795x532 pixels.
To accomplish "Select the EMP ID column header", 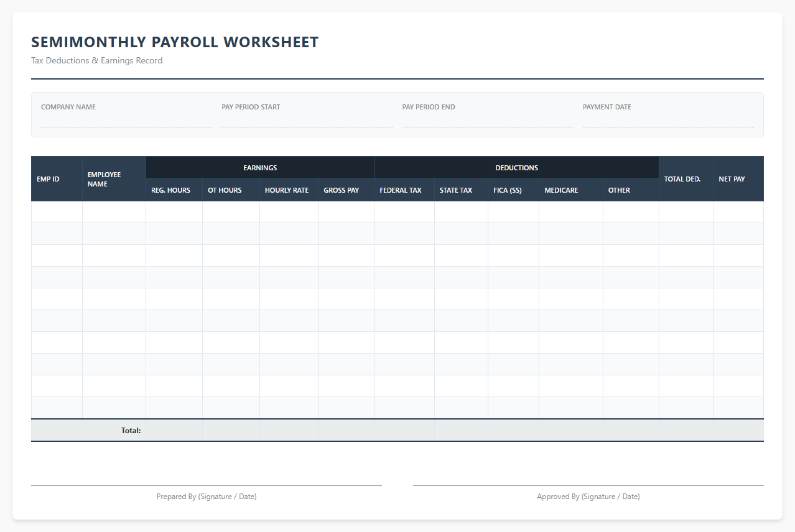I will pos(57,179).
